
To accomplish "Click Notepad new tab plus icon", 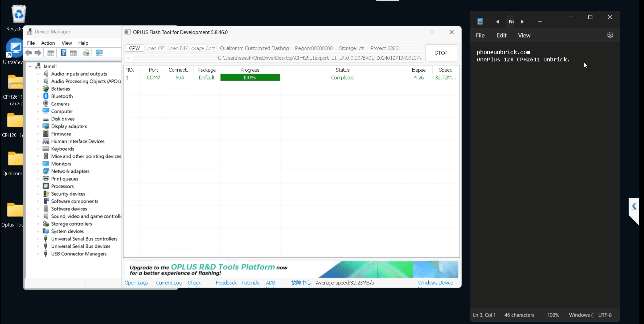I will 540,22.
